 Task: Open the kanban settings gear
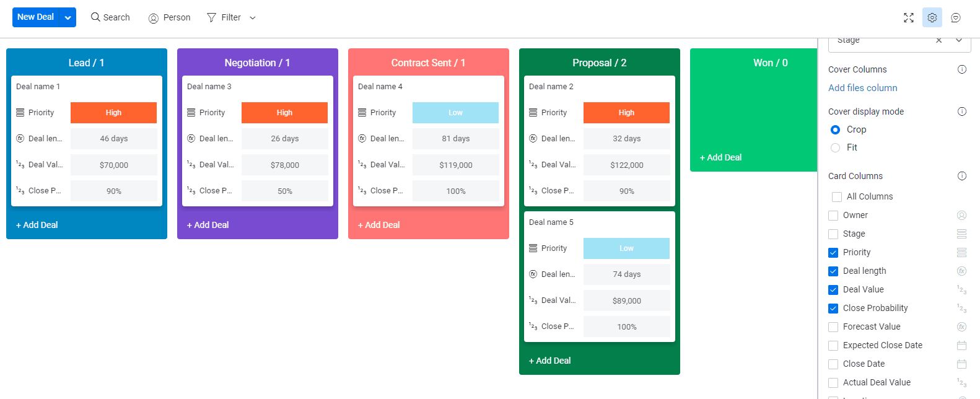click(x=932, y=17)
